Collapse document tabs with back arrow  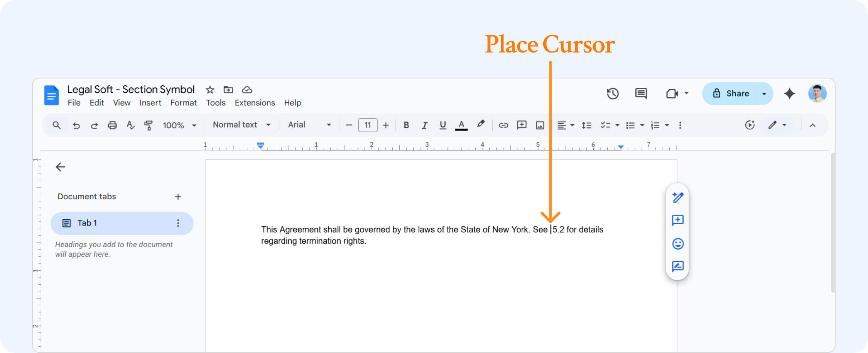tap(60, 167)
